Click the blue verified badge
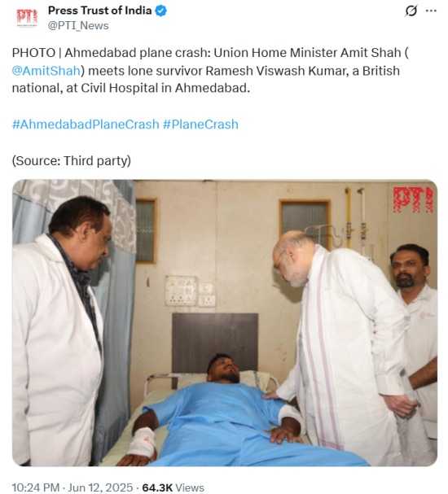The width and height of the screenshot is (448, 494). click(161, 11)
